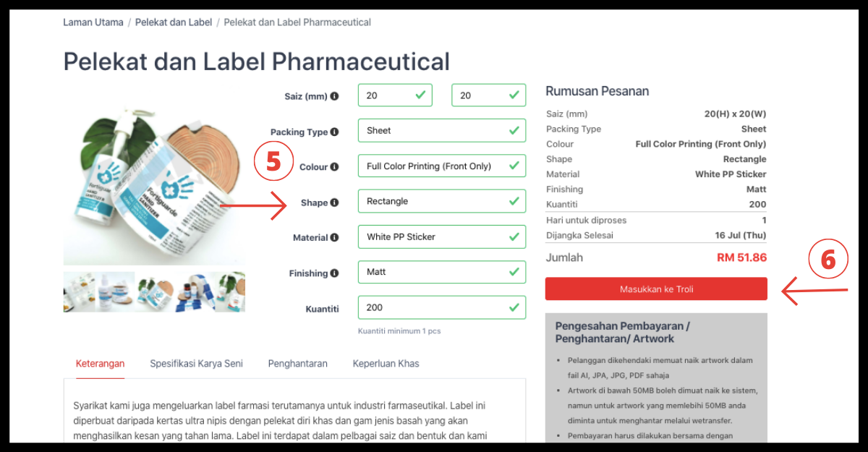Image resolution: width=868 pixels, height=452 pixels.
Task: Click the info icon next to Saiz (mm)
Action: [334, 96]
